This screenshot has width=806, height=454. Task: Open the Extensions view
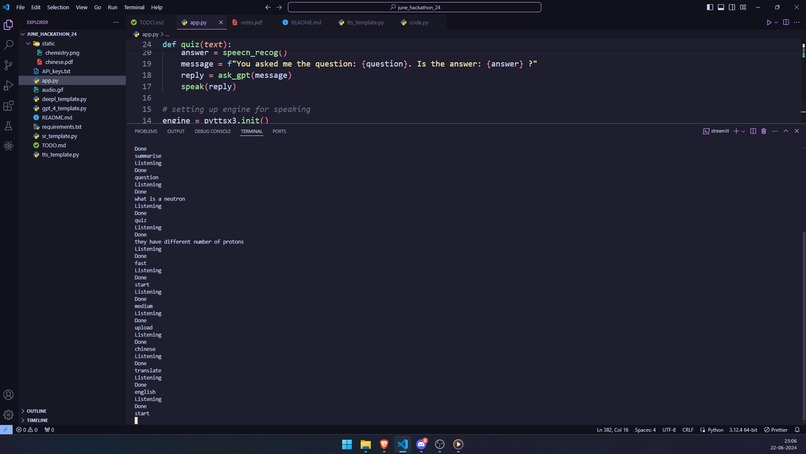tap(8, 106)
